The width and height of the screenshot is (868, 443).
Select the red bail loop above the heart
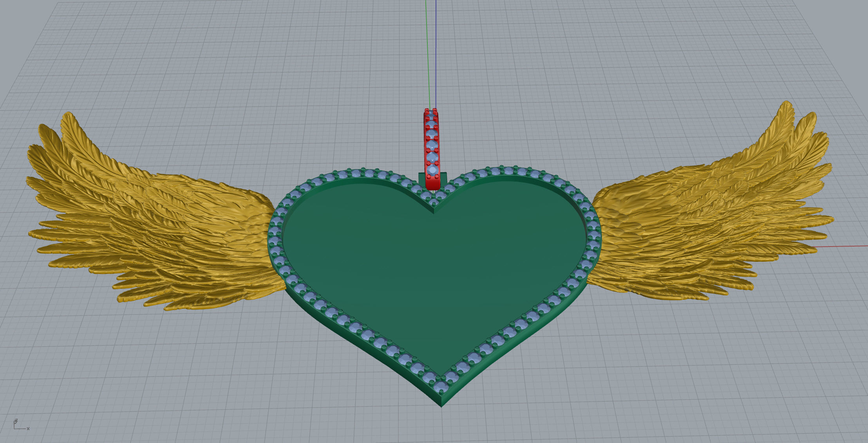(432, 149)
